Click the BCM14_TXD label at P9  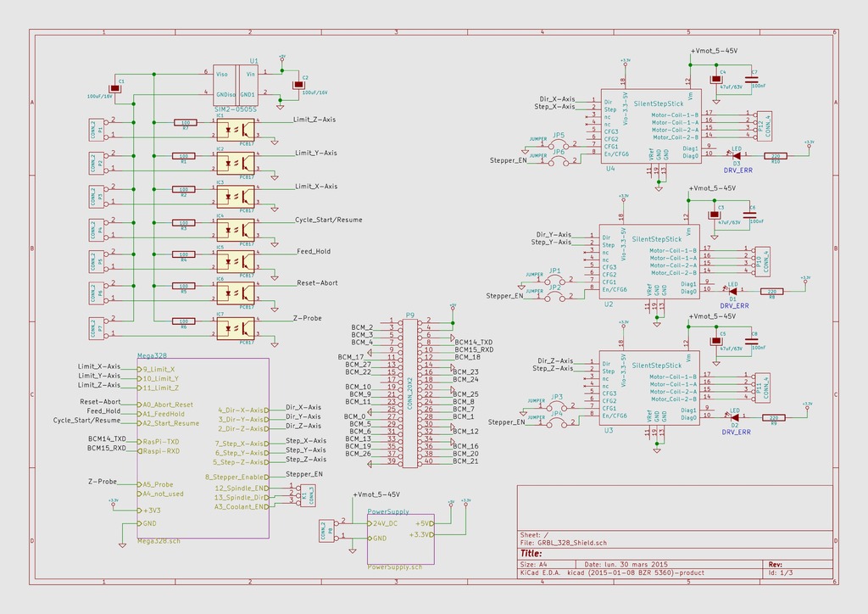[x=474, y=343]
